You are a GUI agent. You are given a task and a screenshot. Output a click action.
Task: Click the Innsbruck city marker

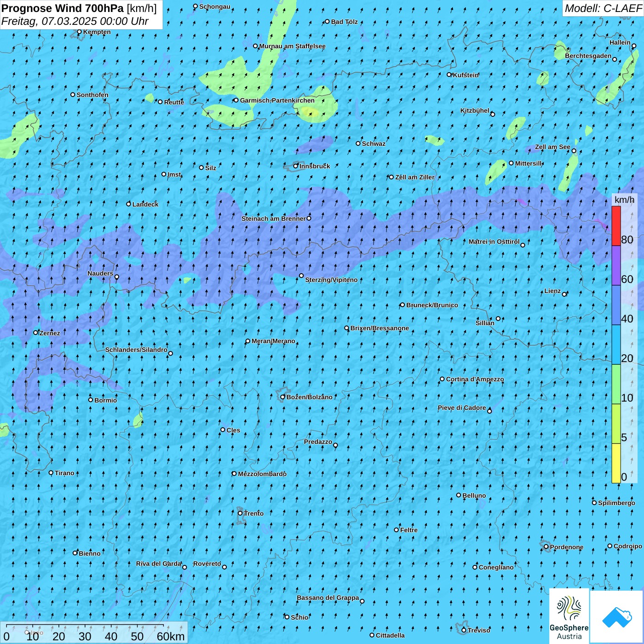(x=296, y=166)
